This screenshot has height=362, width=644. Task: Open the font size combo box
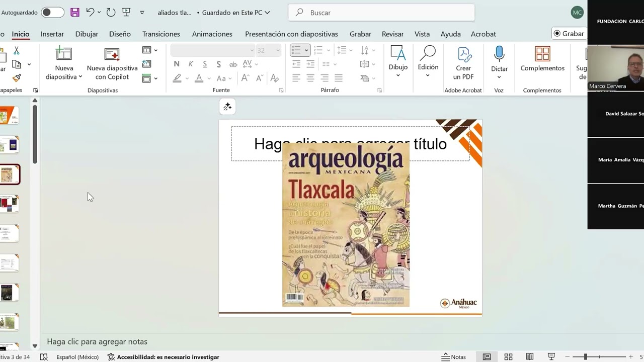[268, 50]
